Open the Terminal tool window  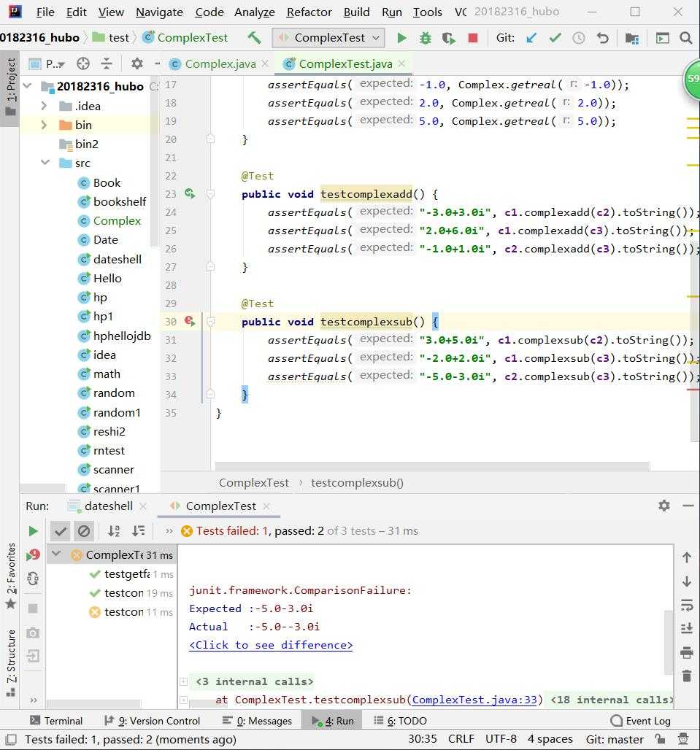pyautogui.click(x=56, y=721)
